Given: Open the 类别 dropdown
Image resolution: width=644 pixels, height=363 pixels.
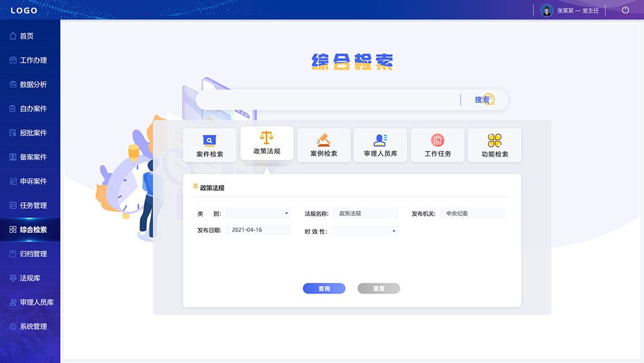Looking at the screenshot, I should coord(258,213).
